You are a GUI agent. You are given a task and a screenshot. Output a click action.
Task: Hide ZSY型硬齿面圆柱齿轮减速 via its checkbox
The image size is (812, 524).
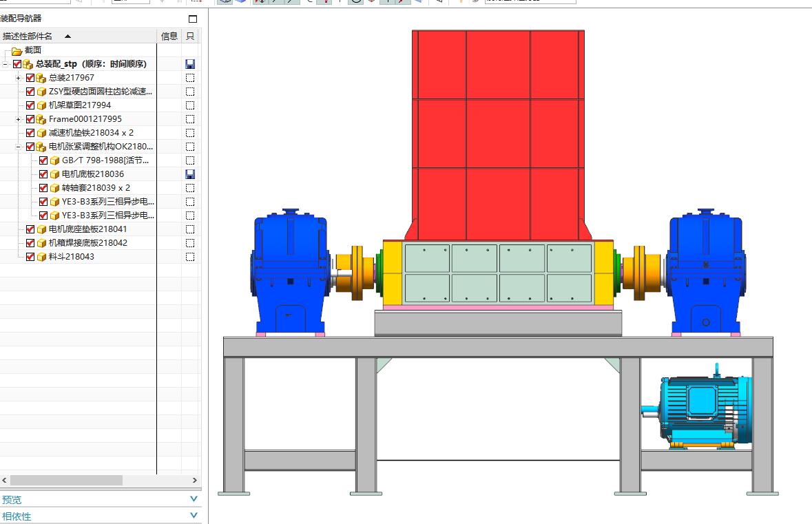(x=30, y=92)
